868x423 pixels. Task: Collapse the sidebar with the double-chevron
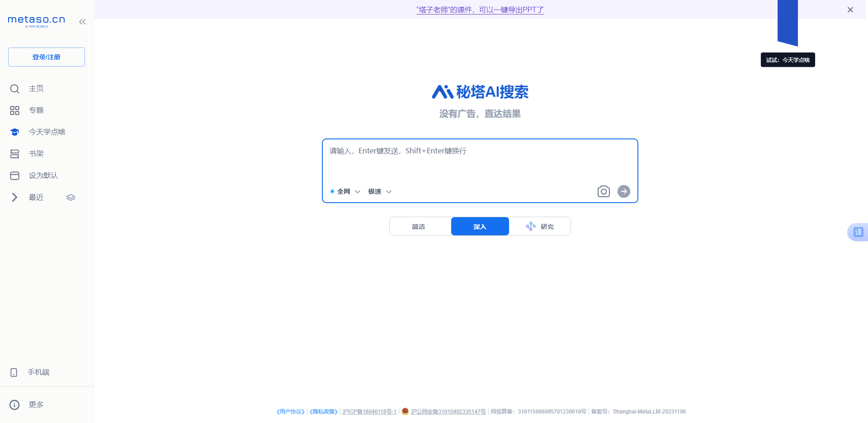click(x=82, y=21)
